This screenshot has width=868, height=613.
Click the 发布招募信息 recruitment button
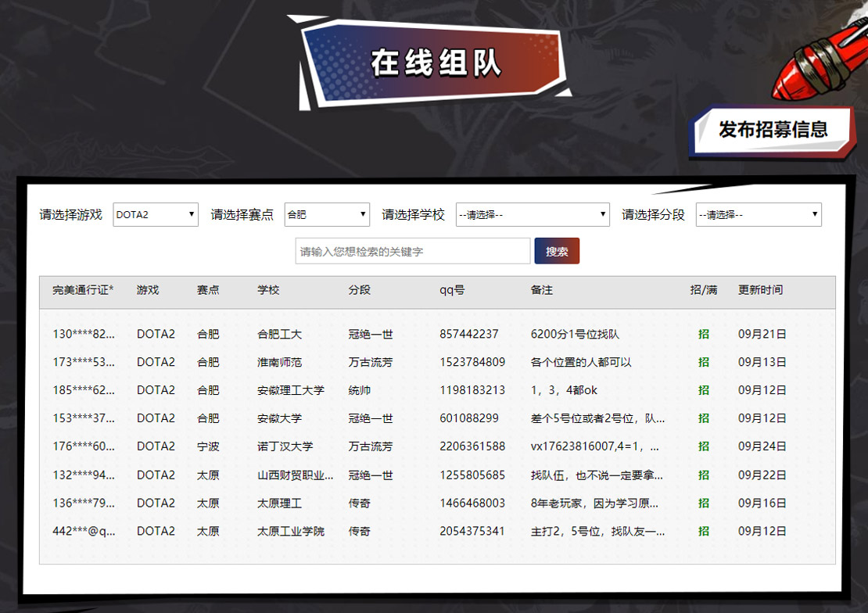[774, 129]
